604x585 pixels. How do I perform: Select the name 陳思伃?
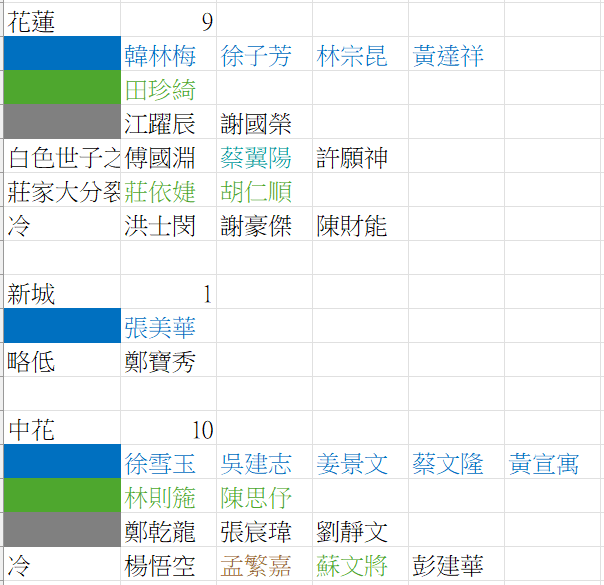pyautogui.click(x=256, y=498)
